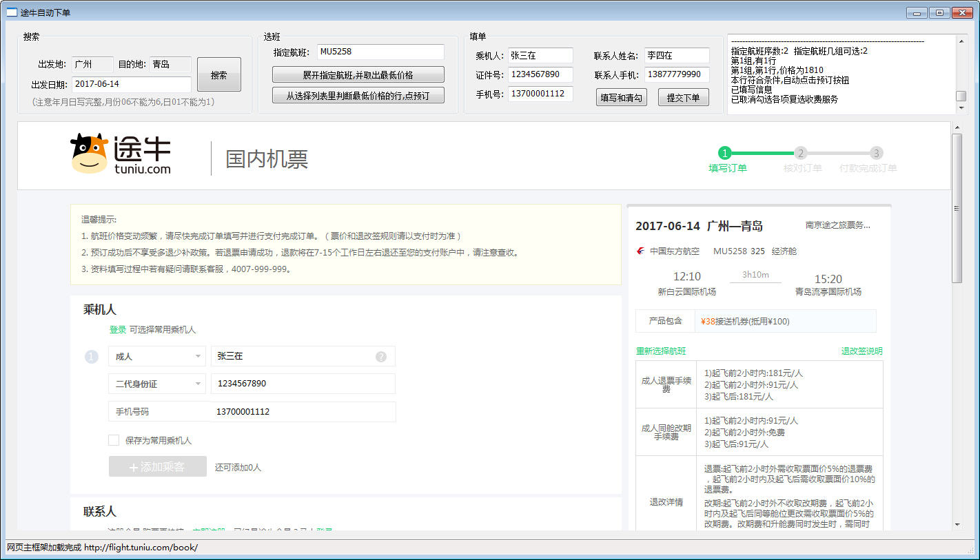The image size is (980, 560).
Task: Toggle 保存为常用乘机人 checkbox
Action: pyautogui.click(x=114, y=440)
